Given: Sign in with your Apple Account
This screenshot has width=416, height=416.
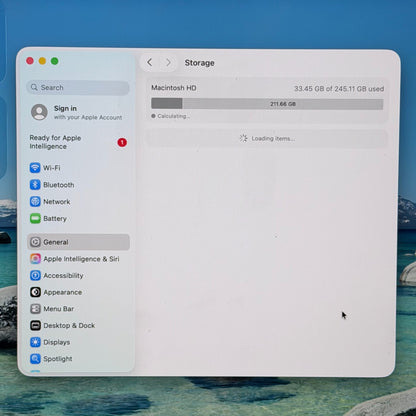Looking at the screenshot, I should pyautogui.click(x=77, y=112).
